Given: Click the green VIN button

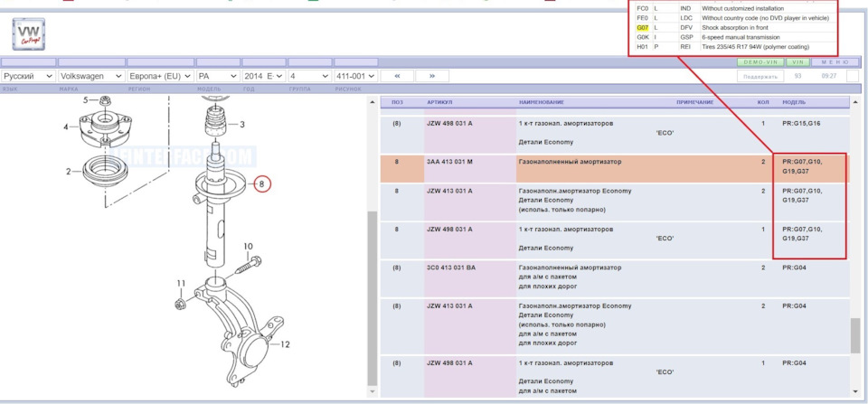Looking at the screenshot, I should (797, 62).
